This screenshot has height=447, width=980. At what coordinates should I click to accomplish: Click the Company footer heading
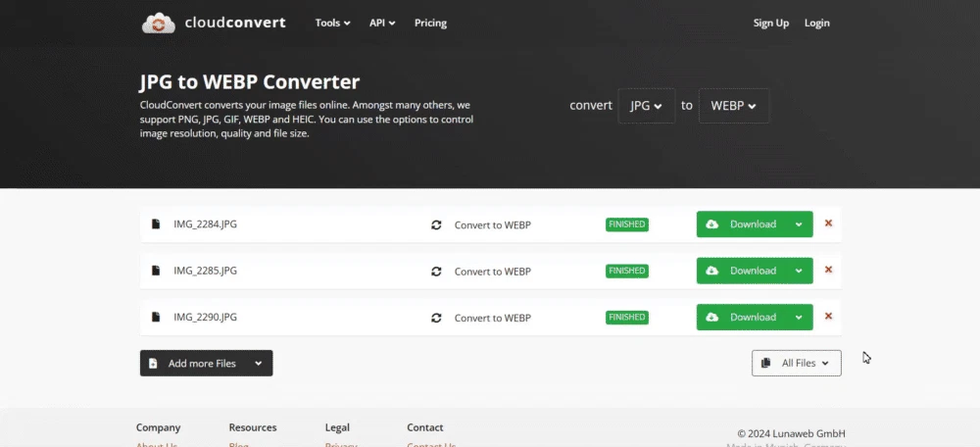coord(158,427)
